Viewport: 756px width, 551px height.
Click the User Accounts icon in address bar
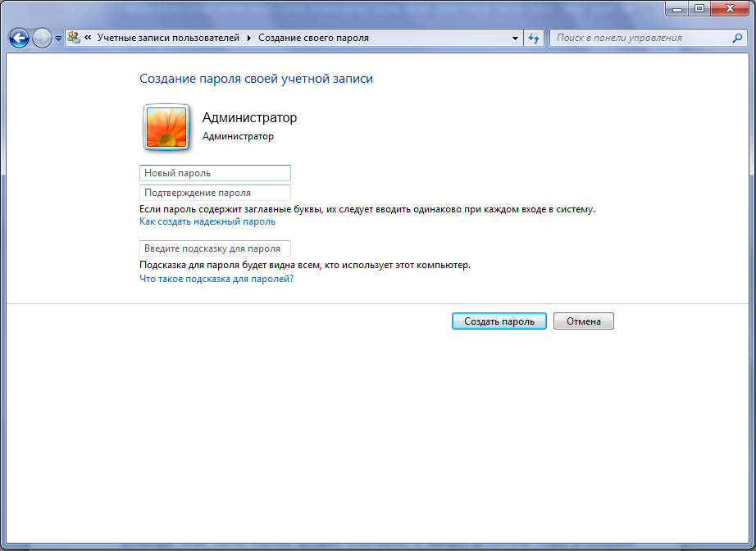pos(74,38)
